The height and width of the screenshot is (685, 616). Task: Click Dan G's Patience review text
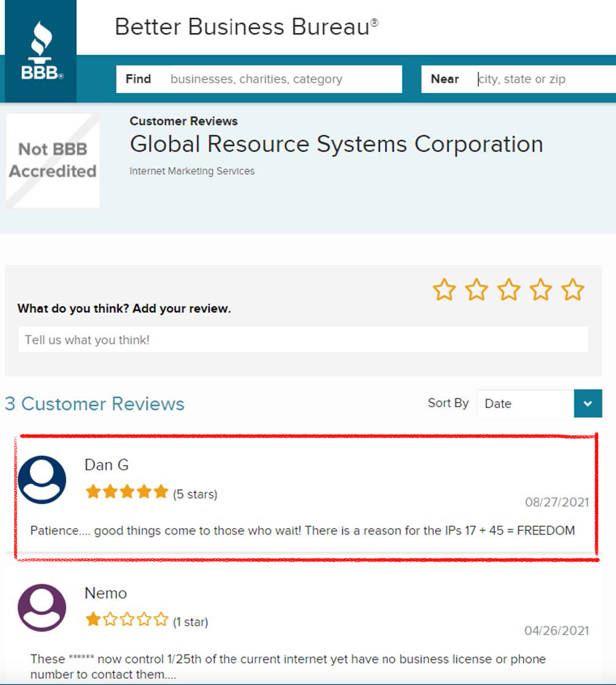pos(302,531)
